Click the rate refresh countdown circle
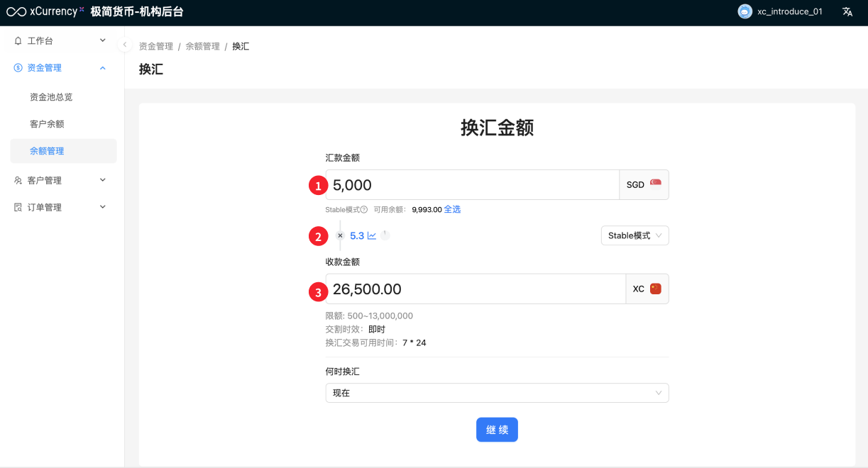This screenshot has height=468, width=868. pos(385,235)
